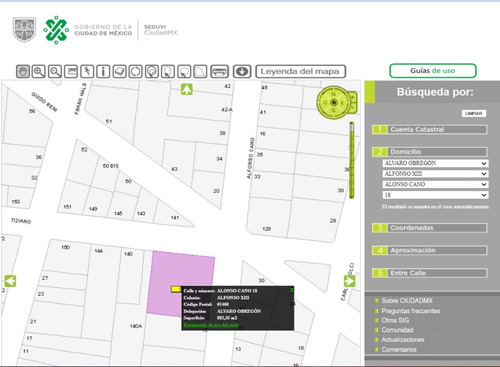
Task: Click the print map icon
Action: pos(220,71)
